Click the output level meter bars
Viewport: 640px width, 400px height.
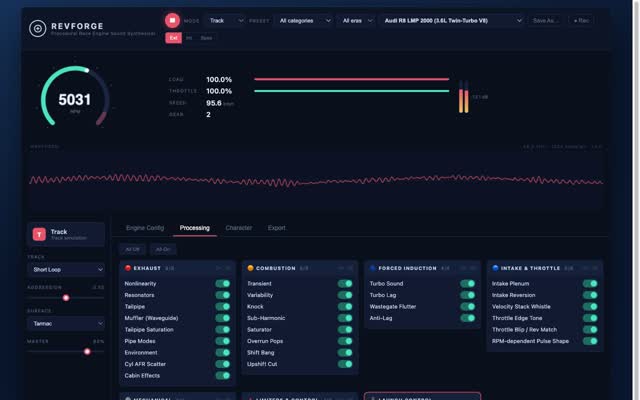click(464, 96)
